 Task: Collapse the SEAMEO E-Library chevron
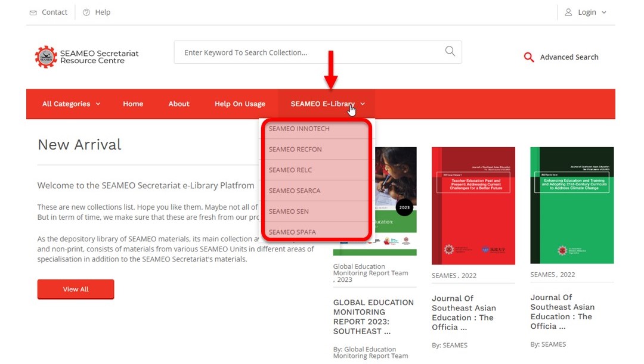point(363,104)
